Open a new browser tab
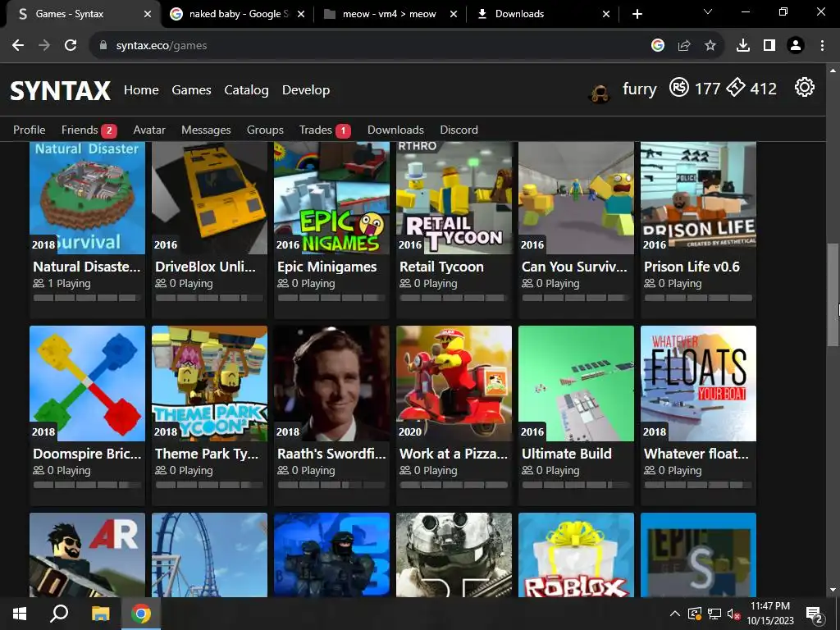The height and width of the screenshot is (630, 840). tap(637, 14)
